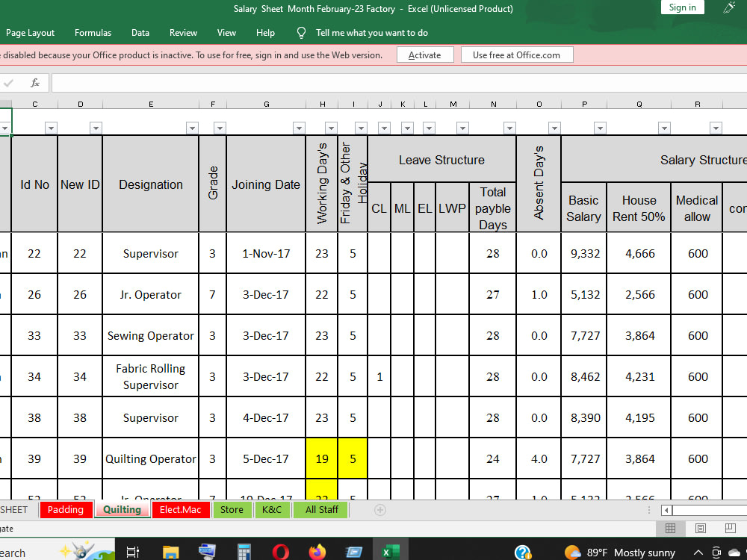Open the Page Layout ribbon tab

[x=30, y=33]
